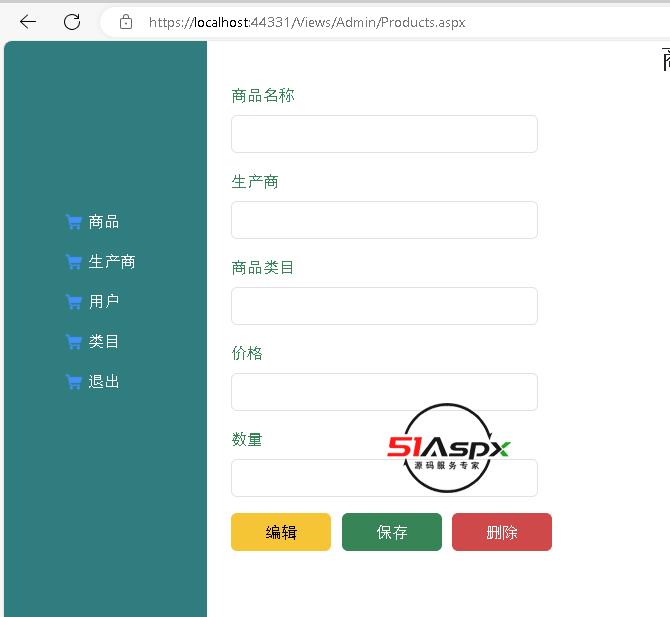
Task: Click the 商品类目 field label
Action: (263, 268)
